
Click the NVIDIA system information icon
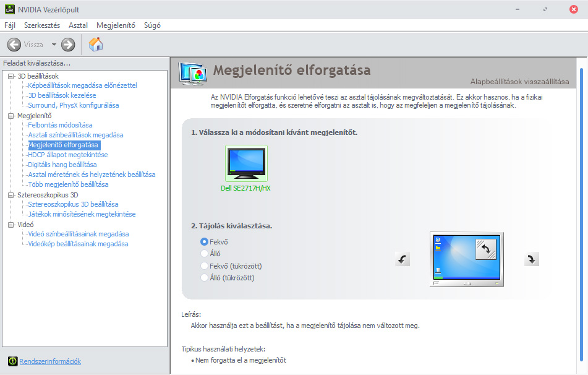[12, 361]
